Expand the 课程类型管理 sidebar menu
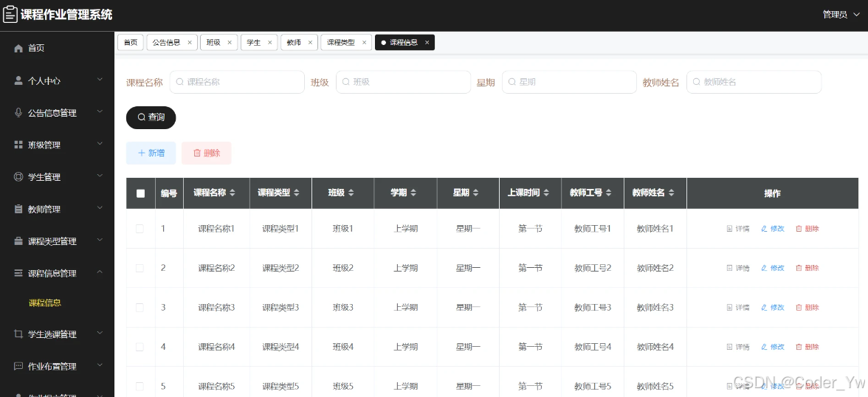The height and width of the screenshot is (397, 868). click(x=100, y=241)
